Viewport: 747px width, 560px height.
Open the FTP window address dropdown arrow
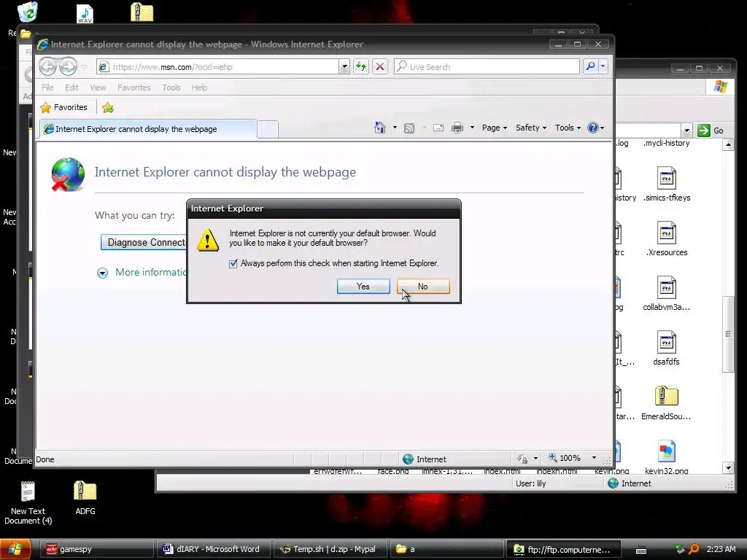point(686,130)
